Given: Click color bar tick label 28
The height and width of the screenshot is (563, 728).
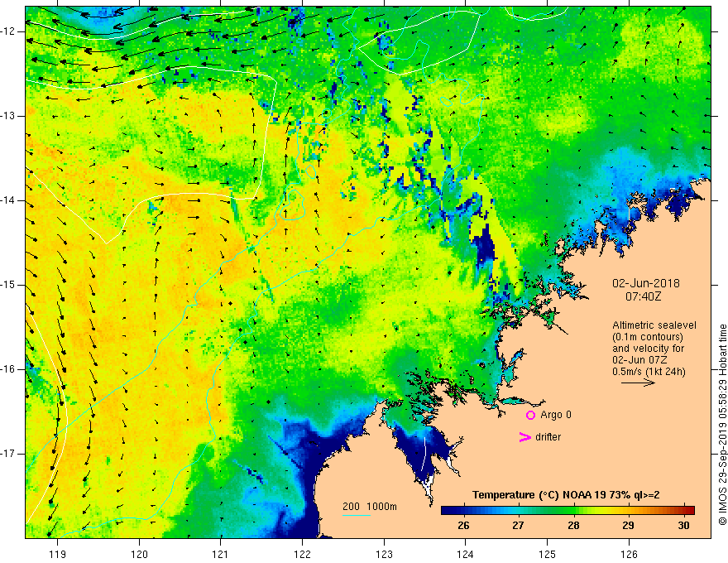Looking at the screenshot, I should [x=573, y=526].
